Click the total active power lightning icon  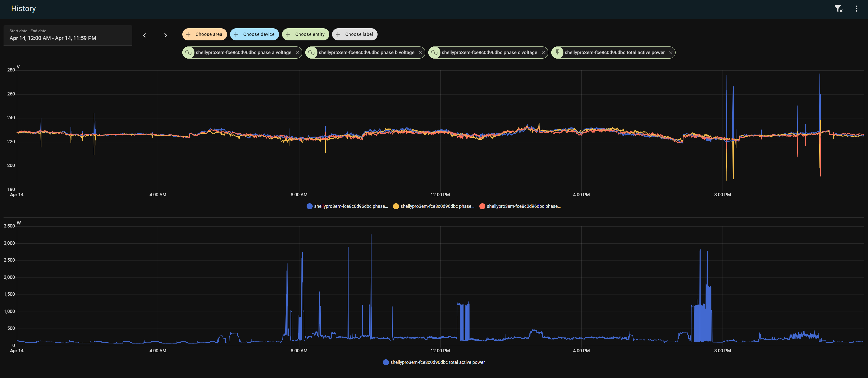(x=557, y=53)
